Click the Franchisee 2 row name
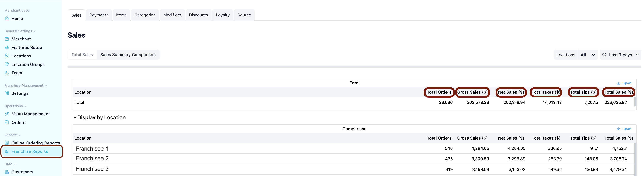The width and height of the screenshot is (644, 176). coord(92,159)
